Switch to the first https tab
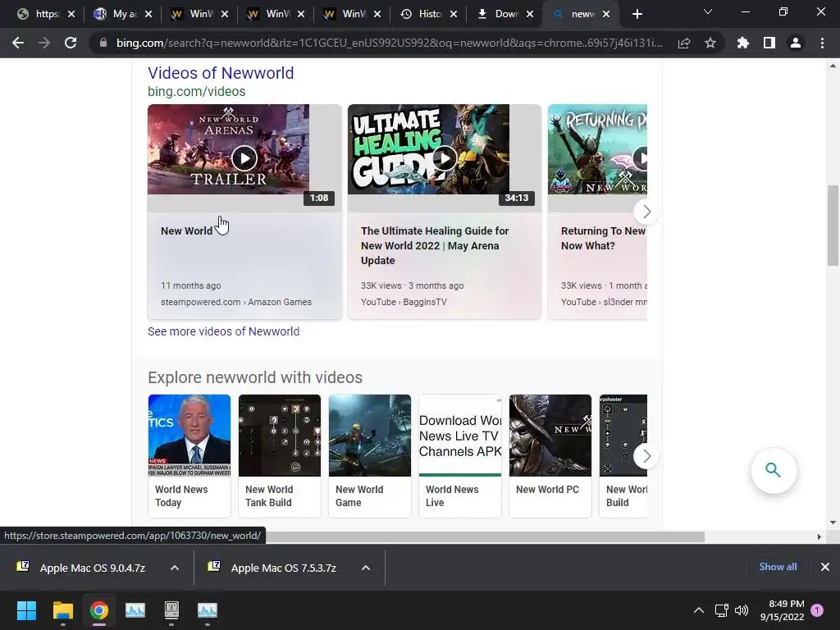The height and width of the screenshot is (630, 840). (46, 14)
